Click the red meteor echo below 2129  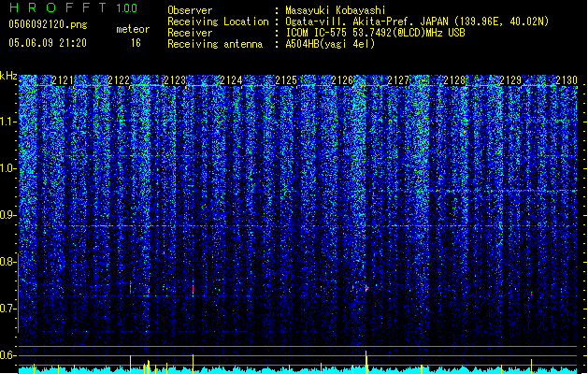coord(531,295)
